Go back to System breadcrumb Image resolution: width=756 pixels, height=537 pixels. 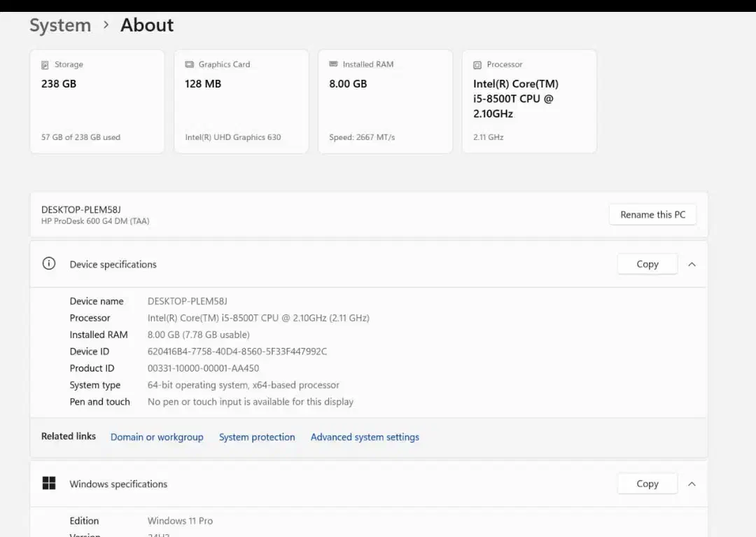pyautogui.click(x=60, y=25)
